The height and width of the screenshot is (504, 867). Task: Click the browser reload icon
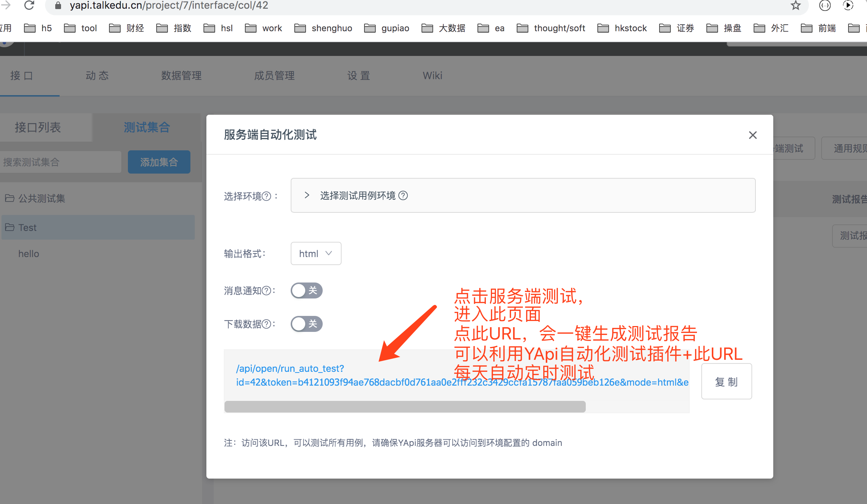(x=29, y=5)
